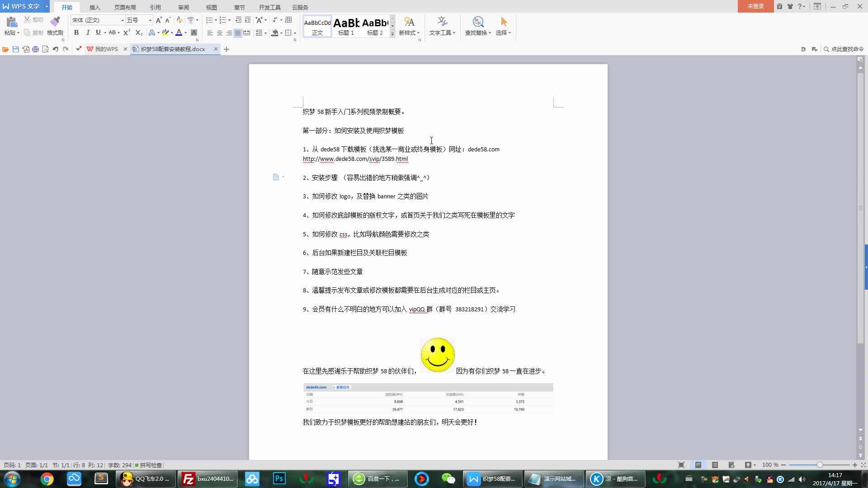Open the bullet list dropdown arrow
Viewport: 868px width, 488px height.
[x=216, y=20]
